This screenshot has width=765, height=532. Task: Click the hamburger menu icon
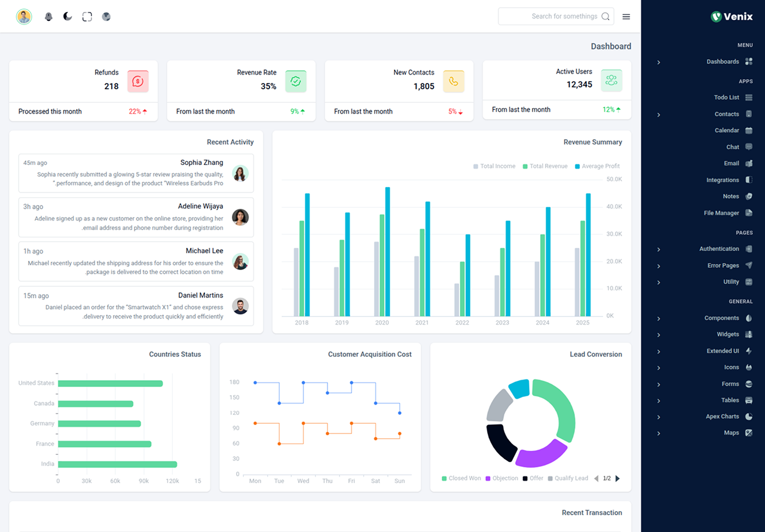pos(626,17)
